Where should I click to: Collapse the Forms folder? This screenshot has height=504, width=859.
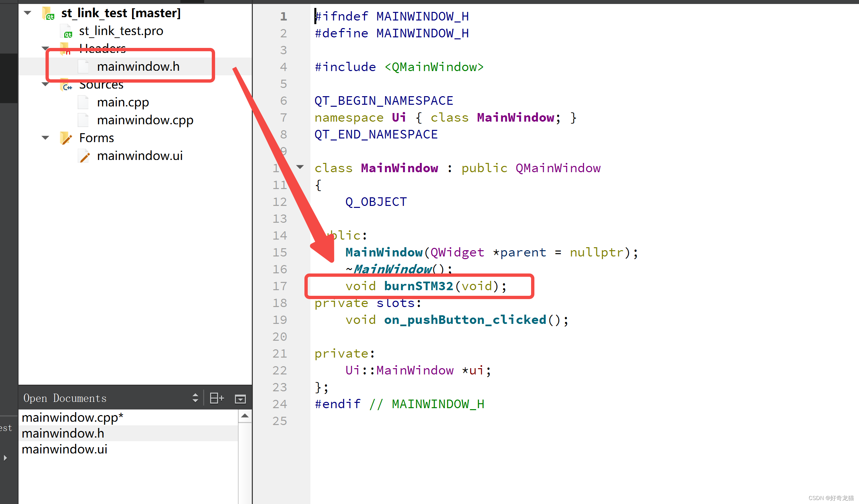point(45,138)
